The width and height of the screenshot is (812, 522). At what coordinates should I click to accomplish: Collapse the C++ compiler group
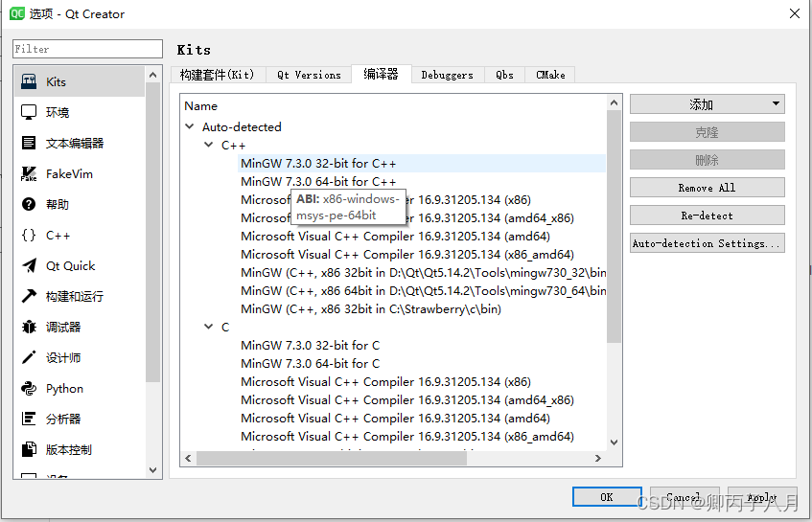(208, 145)
